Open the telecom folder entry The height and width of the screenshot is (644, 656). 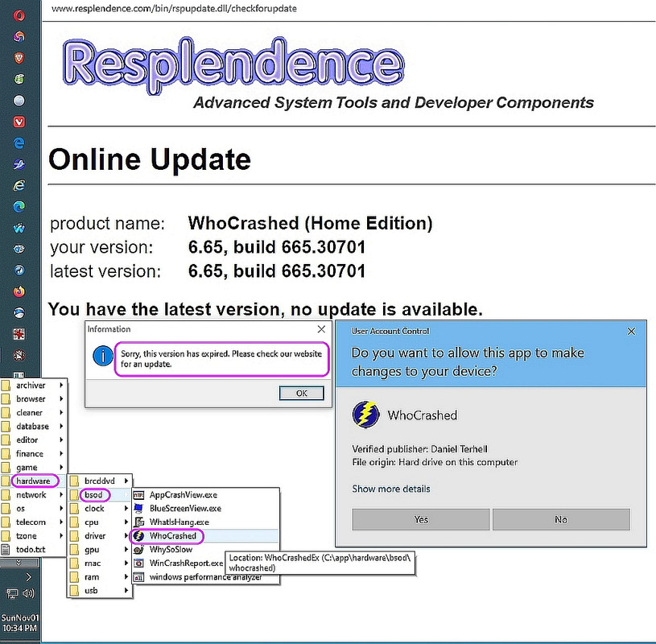pyautogui.click(x=33, y=522)
